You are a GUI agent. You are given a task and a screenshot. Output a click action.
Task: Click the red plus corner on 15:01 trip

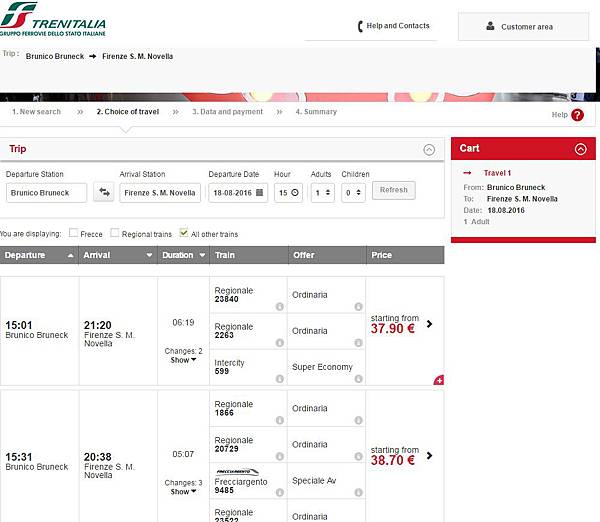pyautogui.click(x=439, y=380)
